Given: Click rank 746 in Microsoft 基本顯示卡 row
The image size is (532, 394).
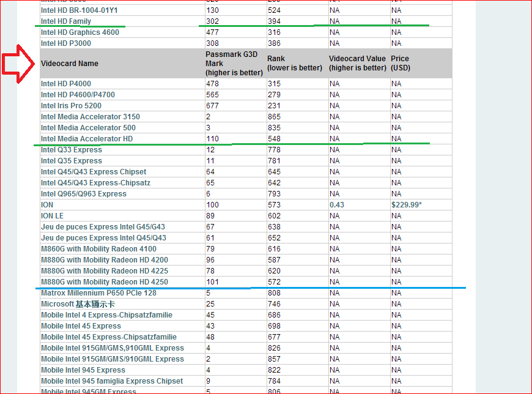Looking at the screenshot, I should point(274,303).
